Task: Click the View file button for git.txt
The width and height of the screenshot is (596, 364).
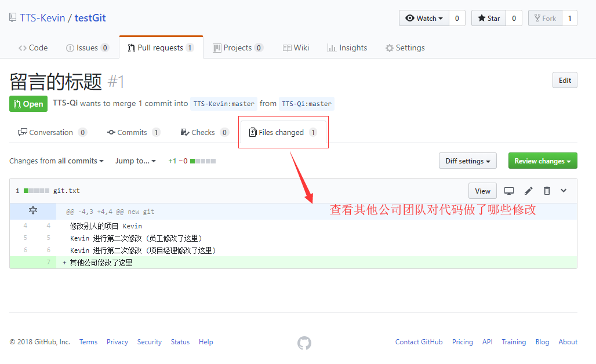Action: point(482,191)
